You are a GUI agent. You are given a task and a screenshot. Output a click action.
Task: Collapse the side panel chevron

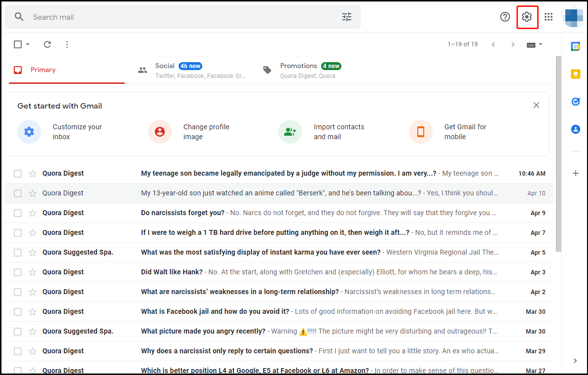[x=575, y=361]
